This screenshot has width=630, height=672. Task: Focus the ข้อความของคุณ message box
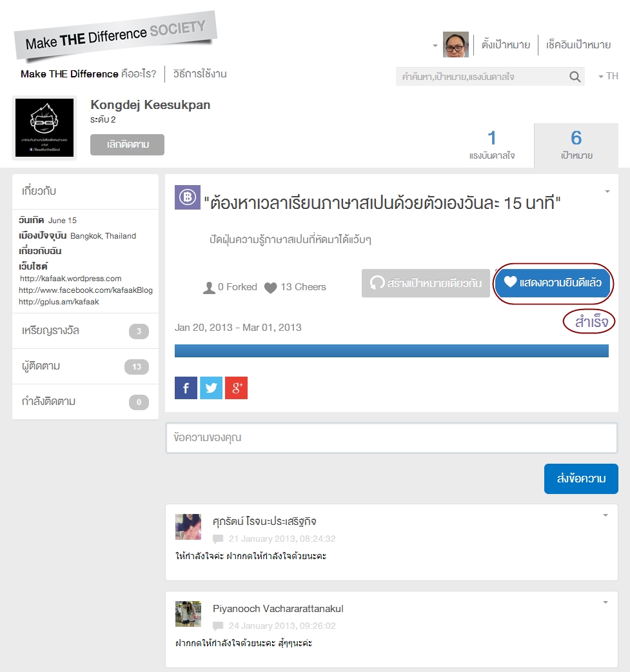point(391,437)
